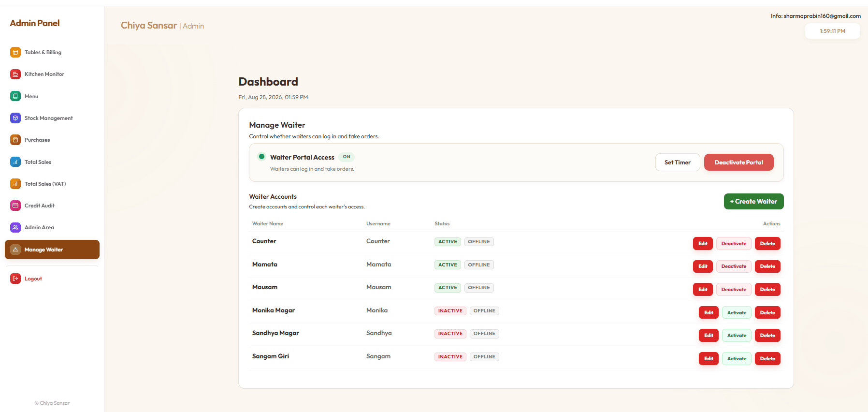The image size is (868, 412).
Task: Click the Admin Panel heading
Action: [35, 23]
